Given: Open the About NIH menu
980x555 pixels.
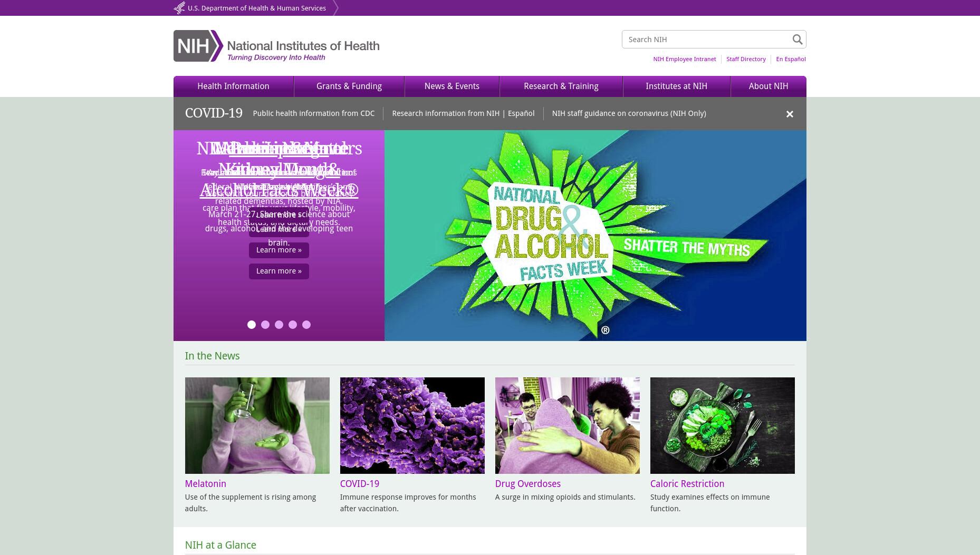Looking at the screenshot, I should click(768, 86).
